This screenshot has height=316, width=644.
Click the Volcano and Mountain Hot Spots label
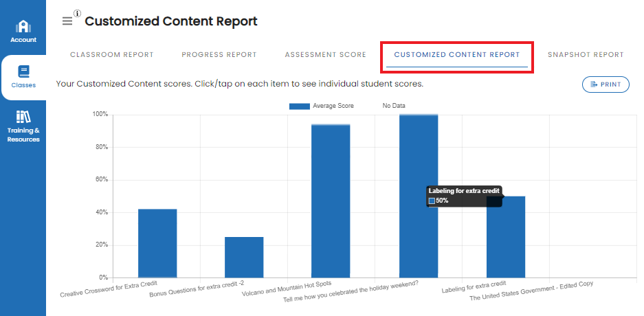click(x=287, y=289)
